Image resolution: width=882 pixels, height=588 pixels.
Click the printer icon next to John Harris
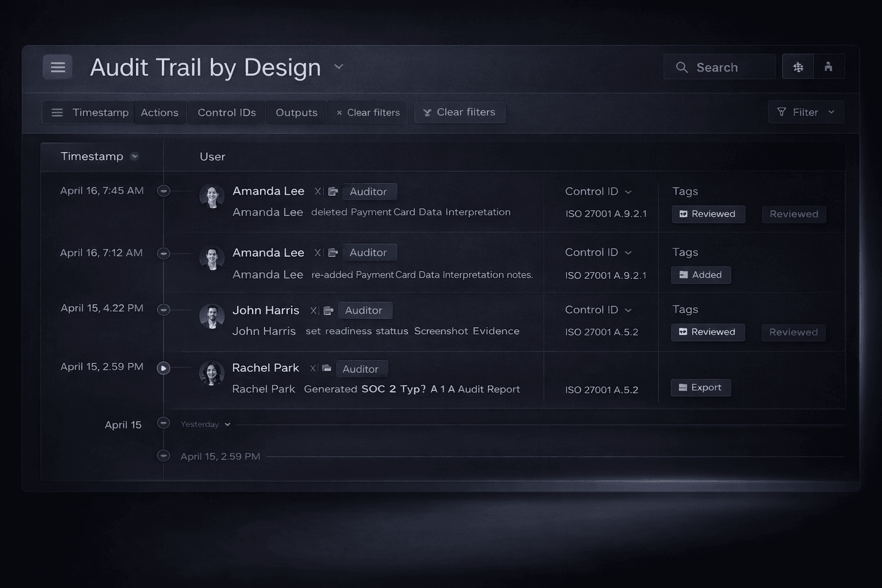click(328, 310)
